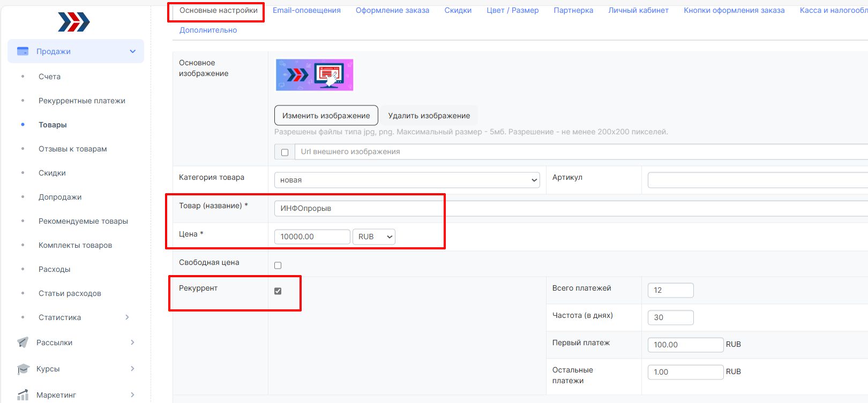Click the Рассылки paper plane icon
868x403 pixels.
pos(23,343)
